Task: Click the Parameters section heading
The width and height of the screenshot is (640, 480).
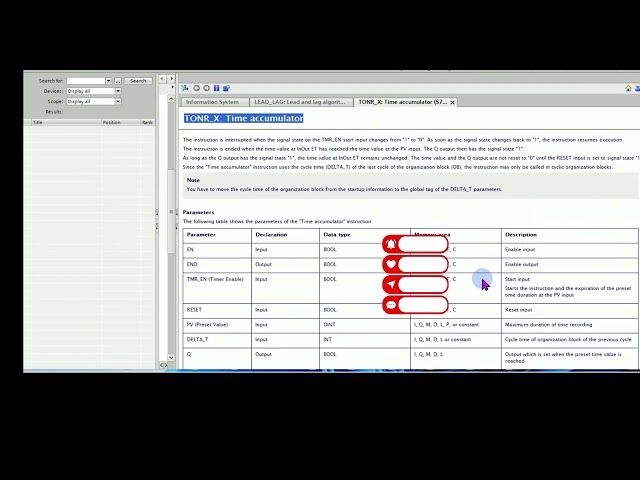Action: tap(198, 212)
